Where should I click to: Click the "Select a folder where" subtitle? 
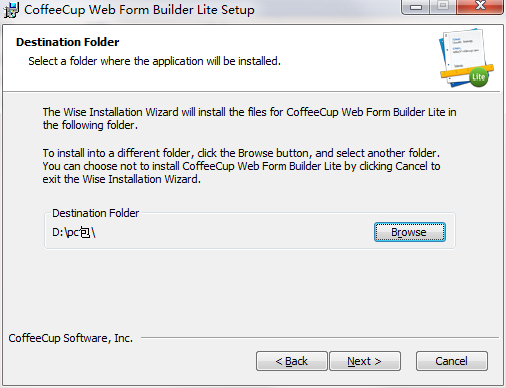click(154, 61)
